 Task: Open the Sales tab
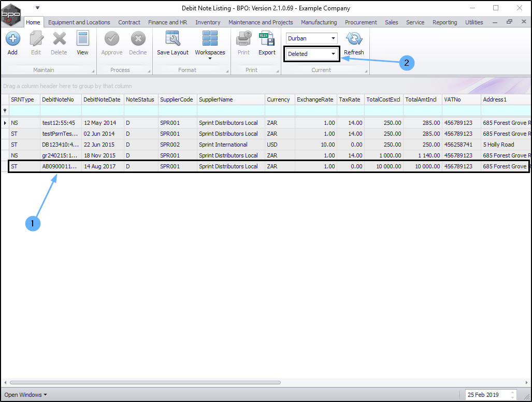(392, 22)
